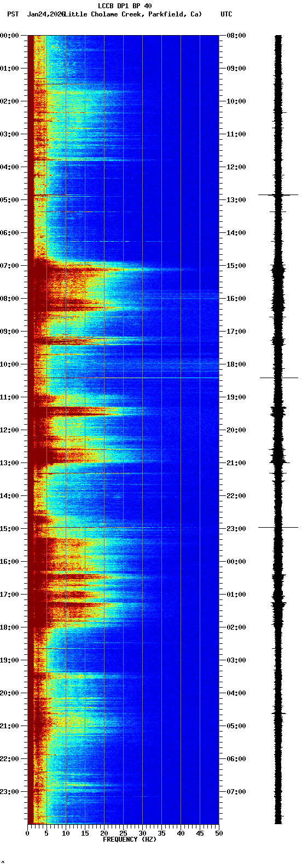Select the PST axis label "07:00"

[x=9, y=266]
